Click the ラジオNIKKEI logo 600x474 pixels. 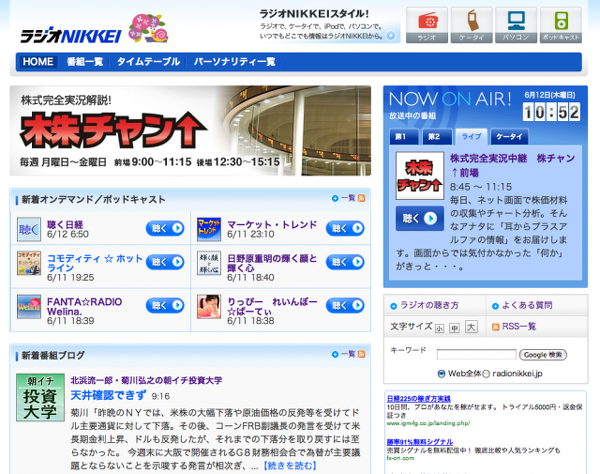tap(71, 36)
